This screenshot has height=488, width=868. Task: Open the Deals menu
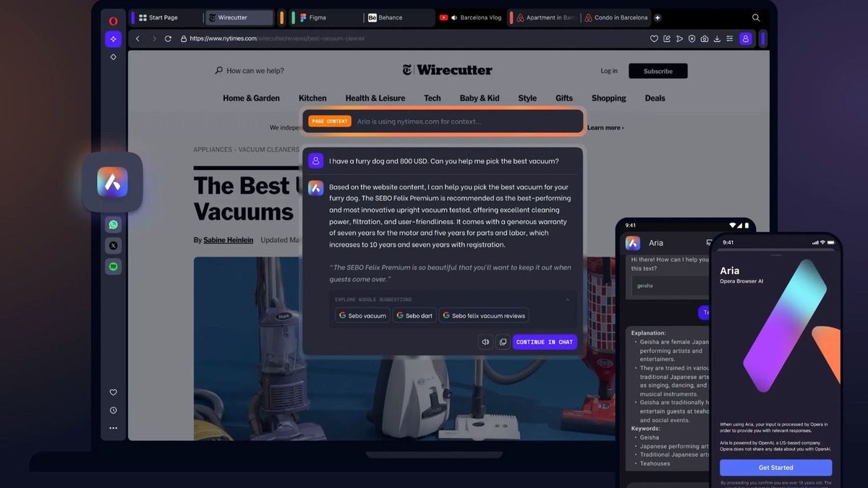pyautogui.click(x=655, y=98)
